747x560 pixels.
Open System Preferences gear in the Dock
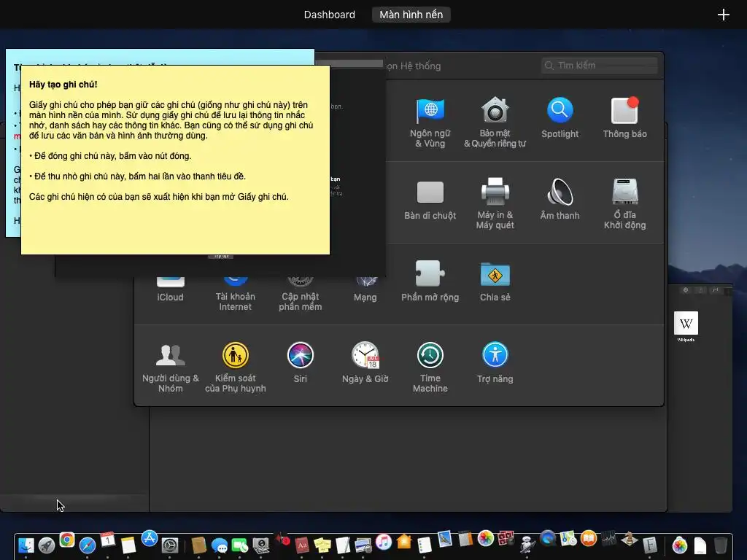(170, 544)
